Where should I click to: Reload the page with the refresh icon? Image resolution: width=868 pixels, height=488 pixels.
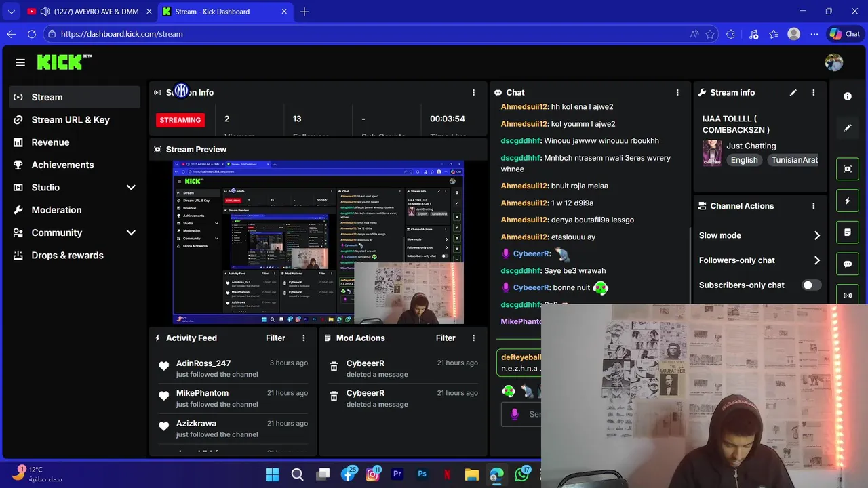pos(32,34)
